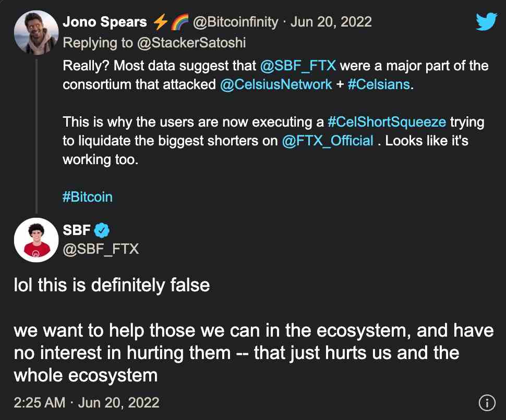The height and width of the screenshot is (420, 506).
Task: Click the Jun 20, 2022 date in the header
Action: tap(331, 22)
